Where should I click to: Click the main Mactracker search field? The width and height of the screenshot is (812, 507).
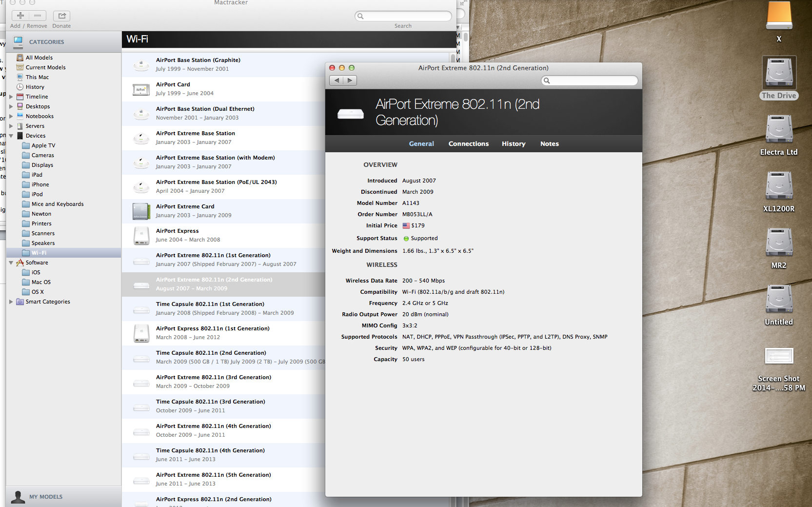(x=403, y=16)
